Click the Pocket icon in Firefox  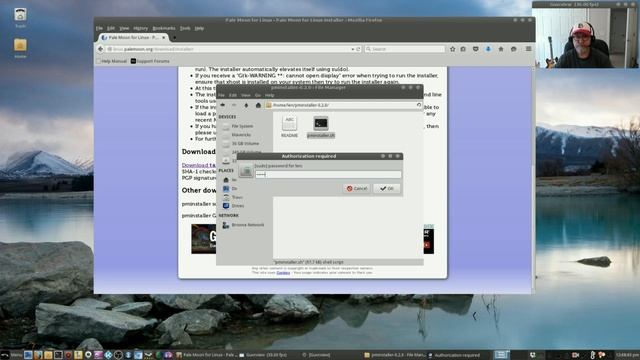(476, 49)
